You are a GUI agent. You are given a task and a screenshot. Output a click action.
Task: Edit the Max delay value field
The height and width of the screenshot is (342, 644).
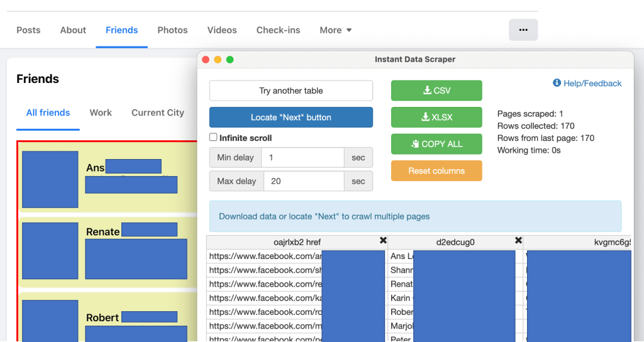(x=303, y=181)
